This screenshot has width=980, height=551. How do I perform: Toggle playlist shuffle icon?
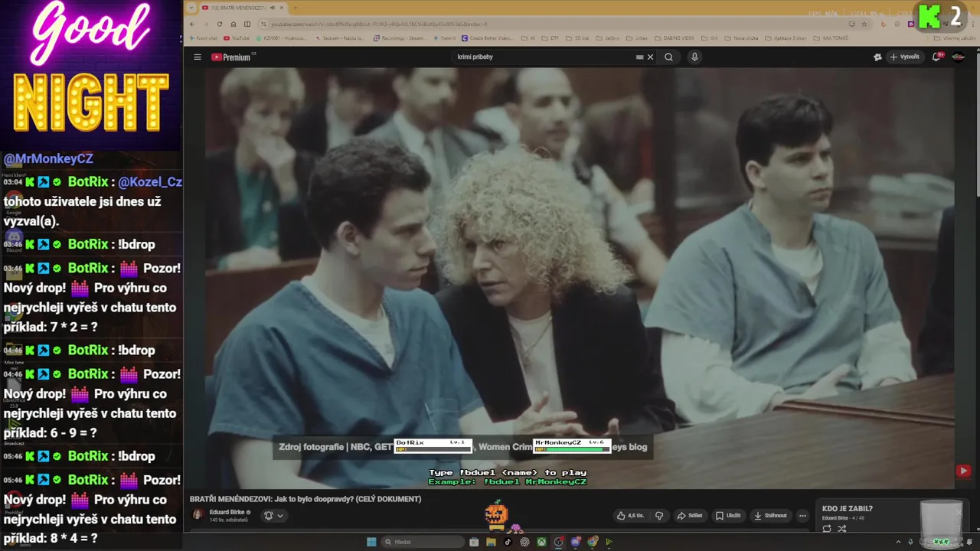[841, 529]
